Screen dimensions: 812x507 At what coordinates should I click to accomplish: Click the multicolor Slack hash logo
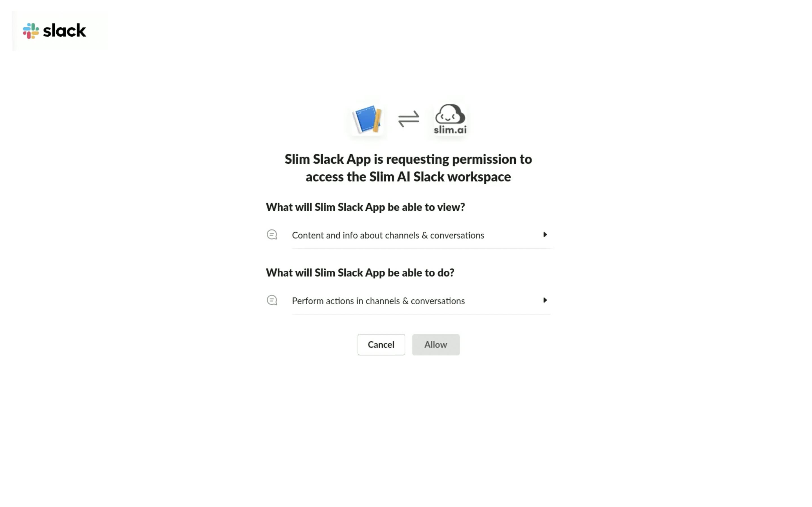click(x=31, y=31)
